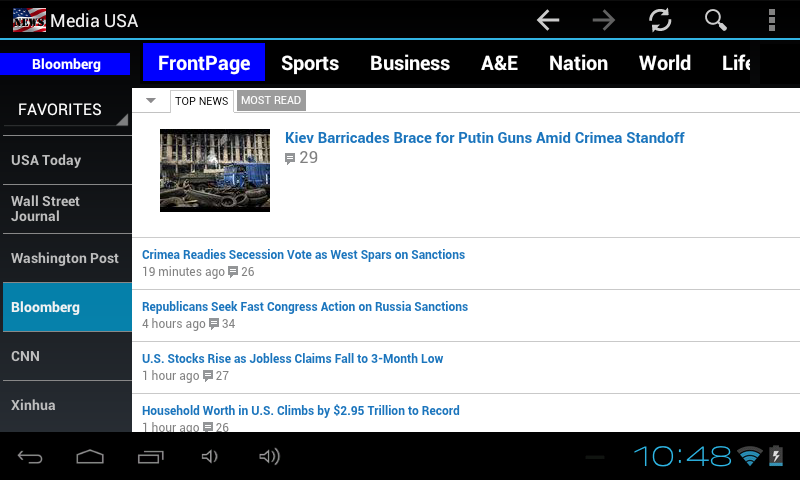Tap the Media USA app logo
This screenshot has width=800, height=480.
coord(29,20)
